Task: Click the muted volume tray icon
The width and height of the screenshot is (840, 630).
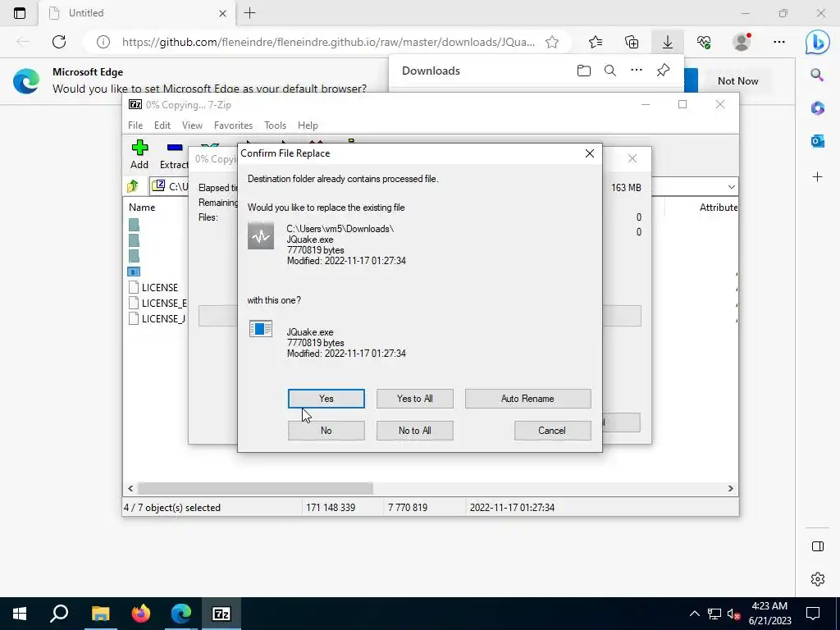Action: point(733,614)
